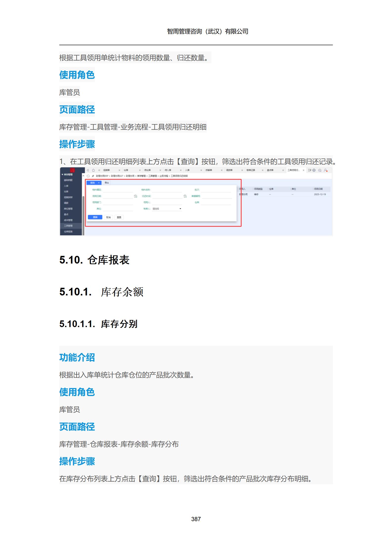The width and height of the screenshot is (392, 555).
Task: Click the zoom magnifier icon at top right
Action: (320, 170)
